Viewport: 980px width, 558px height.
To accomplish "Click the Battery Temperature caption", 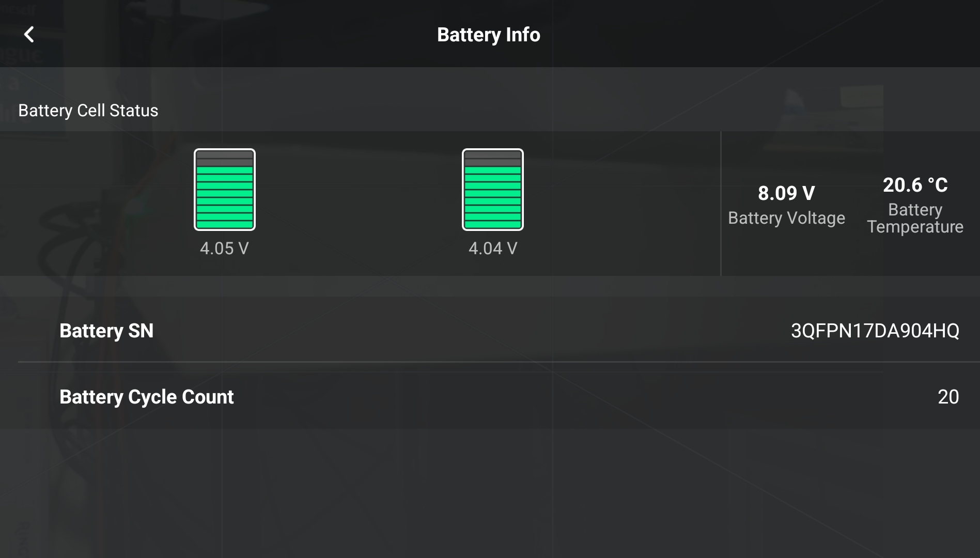I will [915, 218].
